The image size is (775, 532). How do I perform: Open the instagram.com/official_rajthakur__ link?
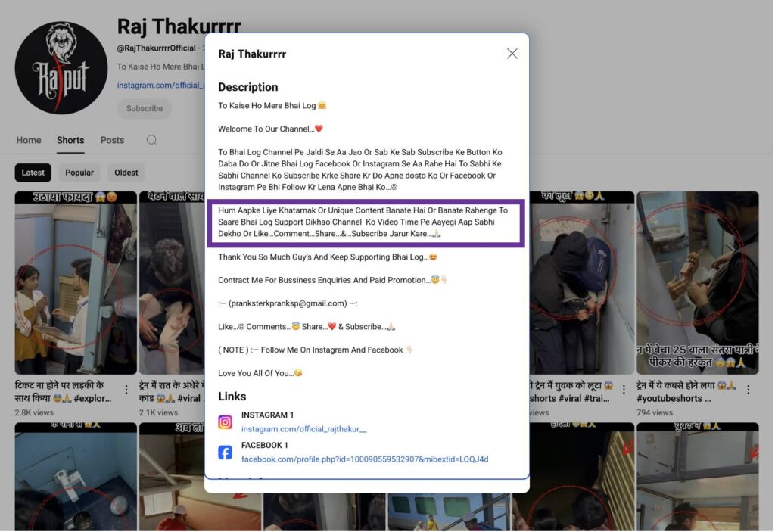click(304, 429)
